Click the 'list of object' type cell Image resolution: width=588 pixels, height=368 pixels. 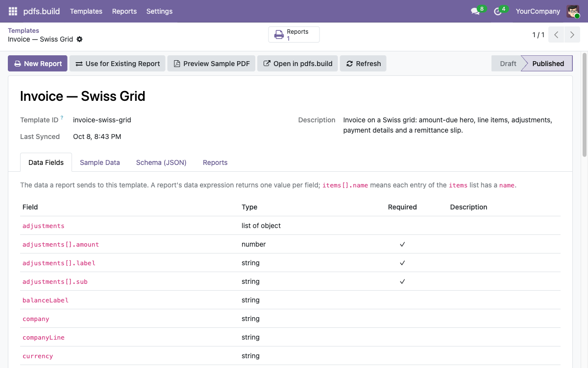261,226
